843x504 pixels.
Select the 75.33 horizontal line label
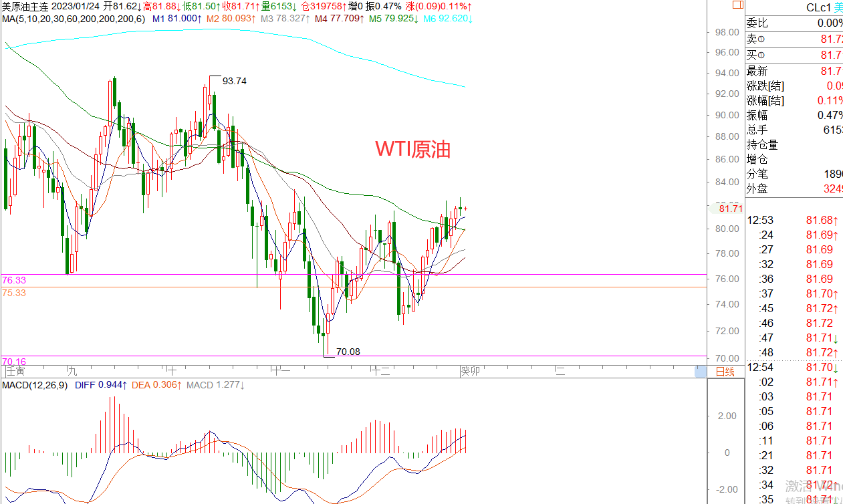pos(13,293)
